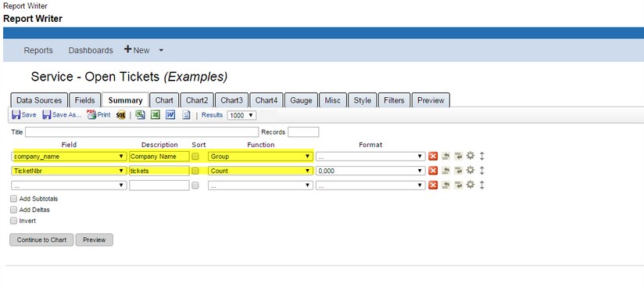Viewport: 644px width, 292px height.
Task: Click the empty third description field
Action: point(159,185)
